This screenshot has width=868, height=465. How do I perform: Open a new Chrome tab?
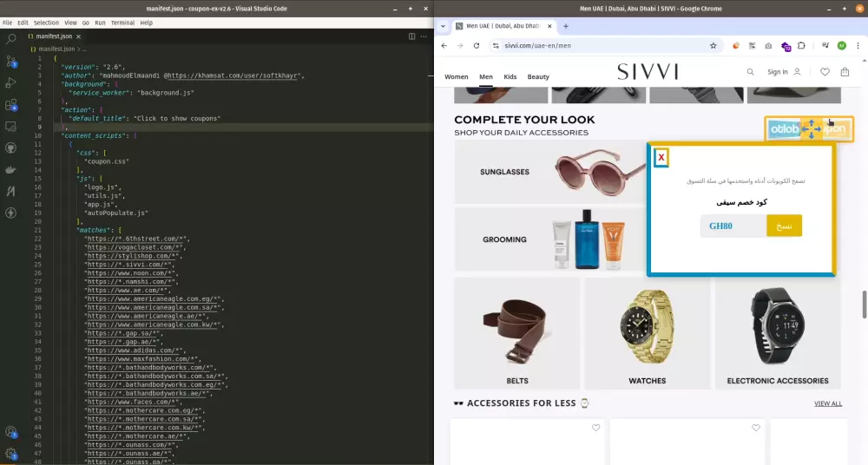[x=566, y=26]
